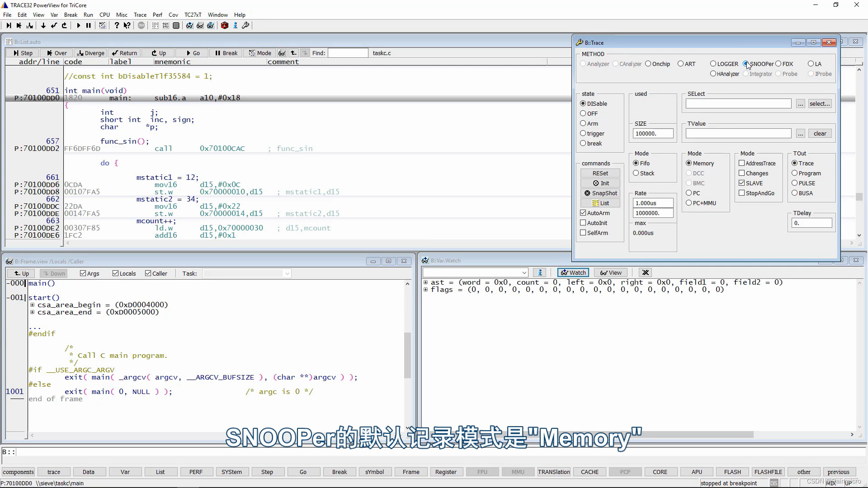Click the Frame.view vertical scrollbar thumb
Screen dimensions: 868x488
point(407,355)
